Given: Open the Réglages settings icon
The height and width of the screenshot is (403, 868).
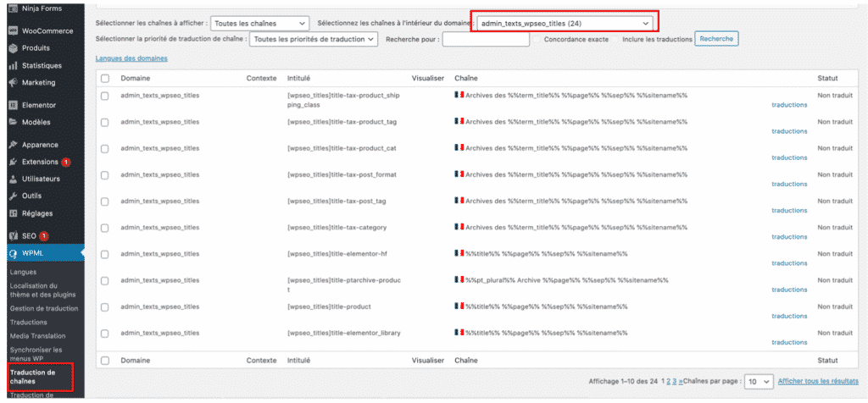Looking at the screenshot, I should [13, 213].
